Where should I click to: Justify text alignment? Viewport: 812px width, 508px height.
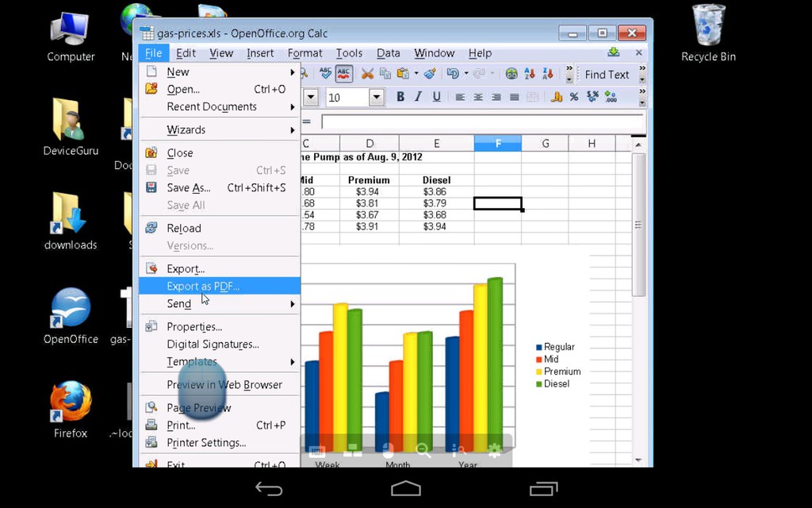(514, 97)
